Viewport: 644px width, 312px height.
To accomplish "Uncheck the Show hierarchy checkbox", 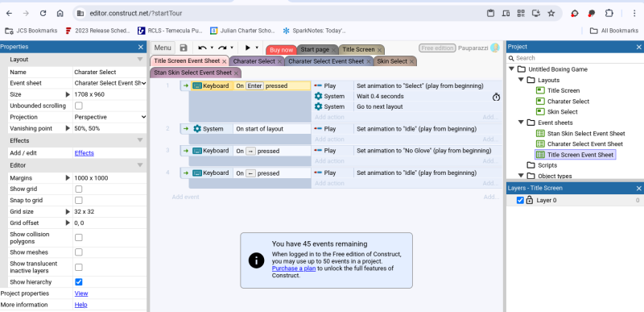I will (x=78, y=282).
